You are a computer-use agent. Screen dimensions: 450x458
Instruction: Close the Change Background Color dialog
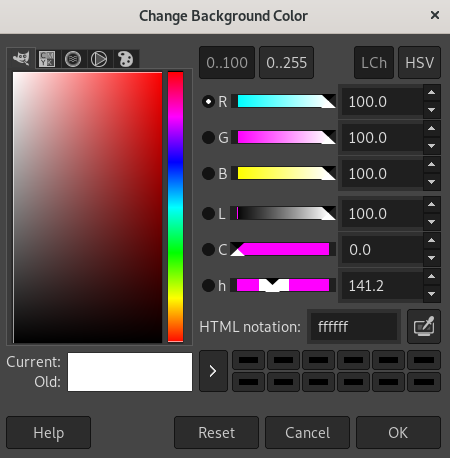pyautogui.click(x=435, y=15)
